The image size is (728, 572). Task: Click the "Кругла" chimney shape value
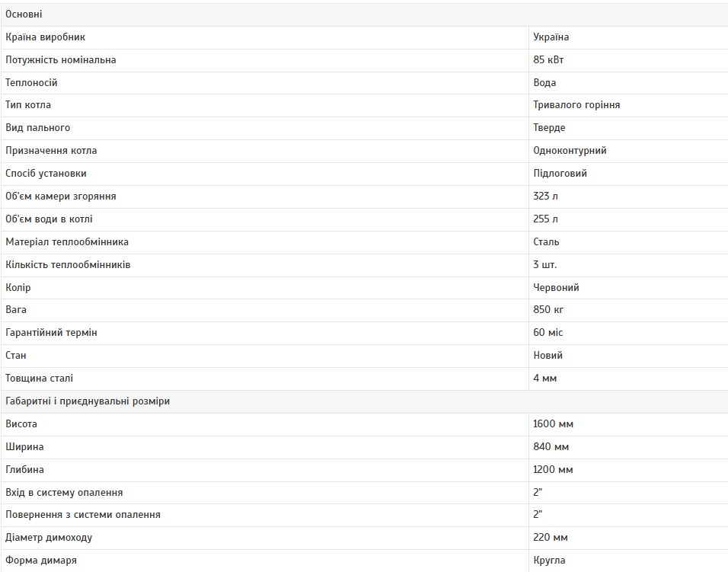click(x=549, y=561)
